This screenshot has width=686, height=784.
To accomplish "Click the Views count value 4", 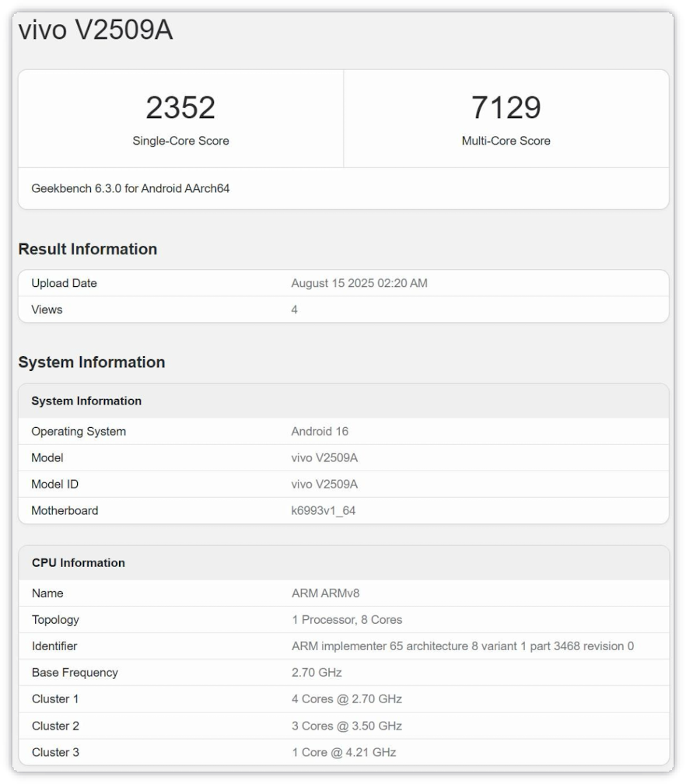I will 295,310.
